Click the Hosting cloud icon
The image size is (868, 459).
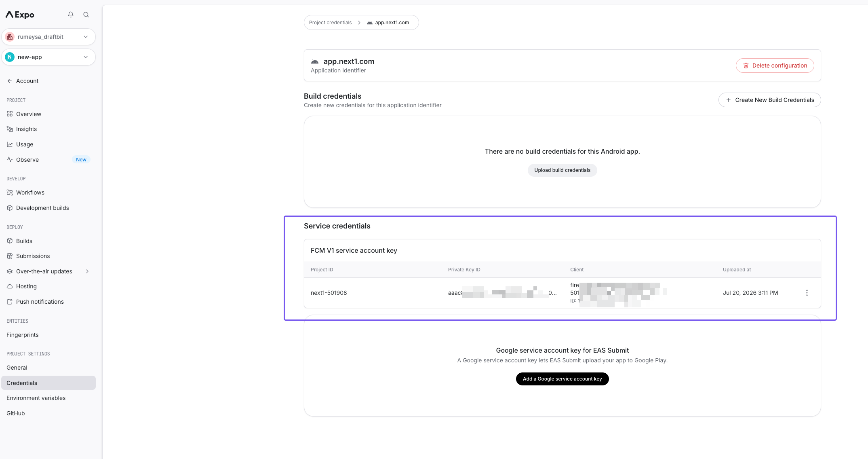click(x=10, y=286)
